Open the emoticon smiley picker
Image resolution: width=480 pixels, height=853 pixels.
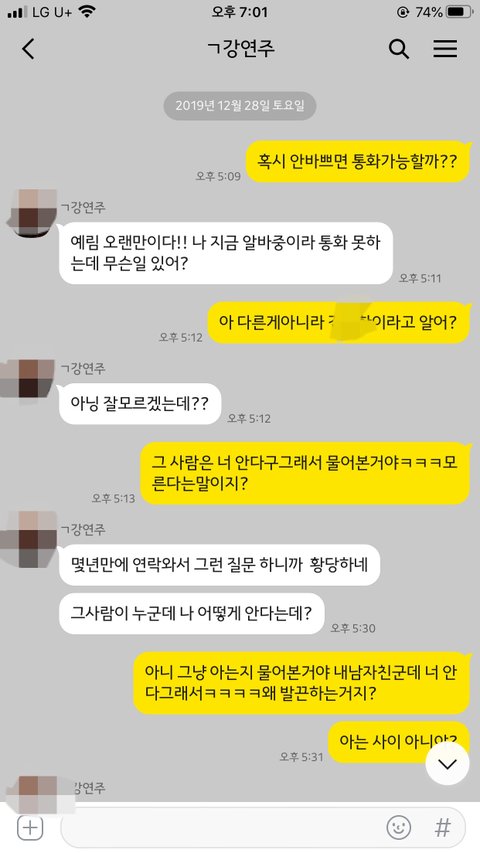pos(398,828)
